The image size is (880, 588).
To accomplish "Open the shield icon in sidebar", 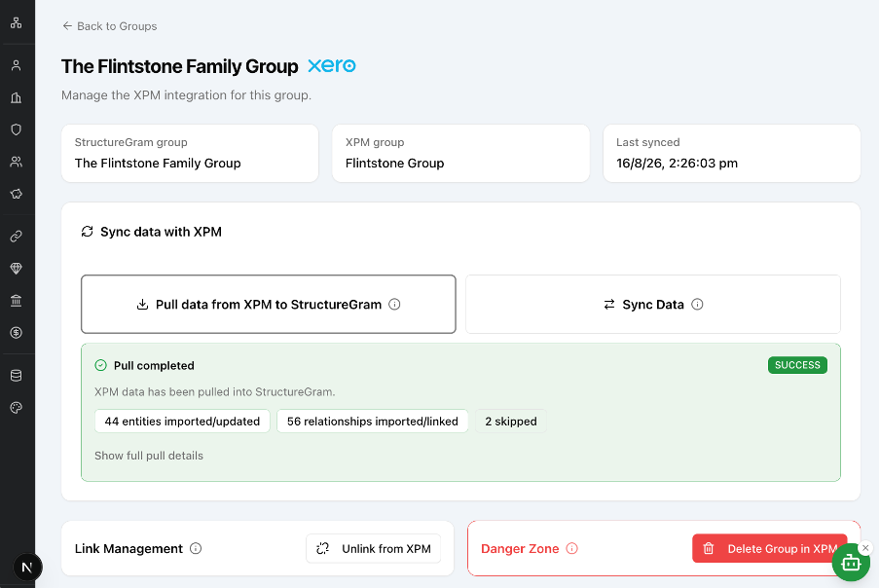I will 17,129.
